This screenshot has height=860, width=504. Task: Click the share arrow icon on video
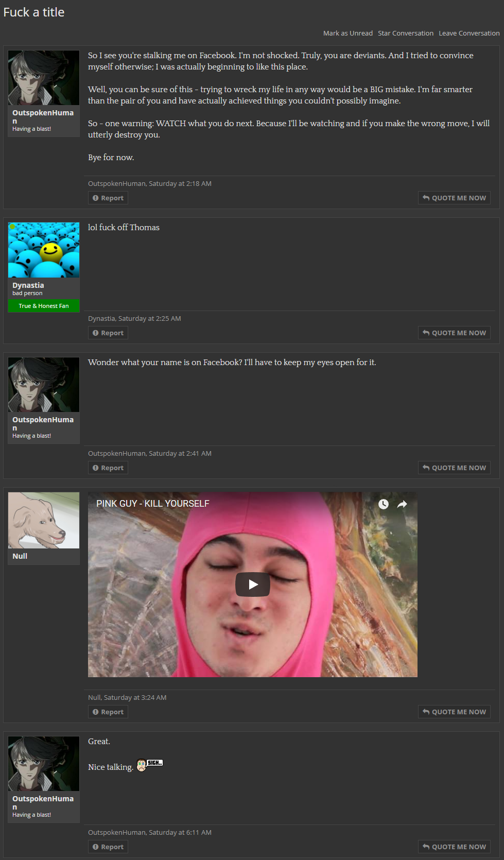point(402,504)
